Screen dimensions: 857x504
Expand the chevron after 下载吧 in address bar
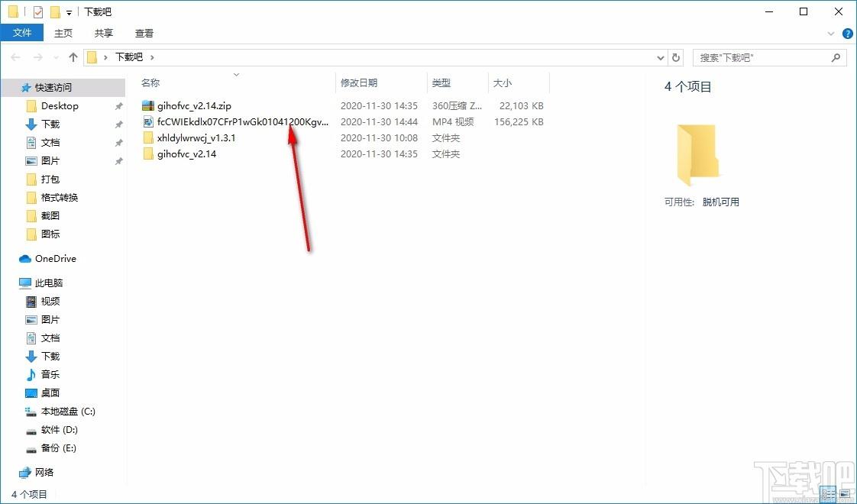point(152,57)
